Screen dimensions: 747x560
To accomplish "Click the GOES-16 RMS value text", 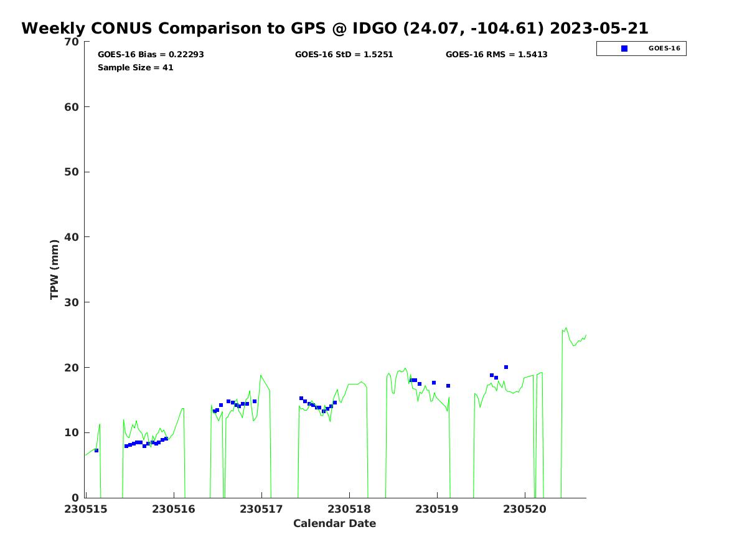I will tap(496, 55).
